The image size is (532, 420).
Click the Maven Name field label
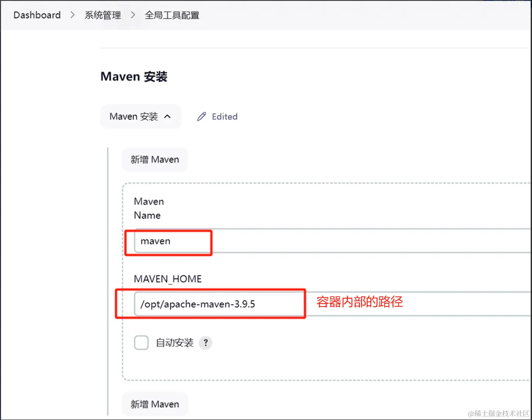click(149, 208)
